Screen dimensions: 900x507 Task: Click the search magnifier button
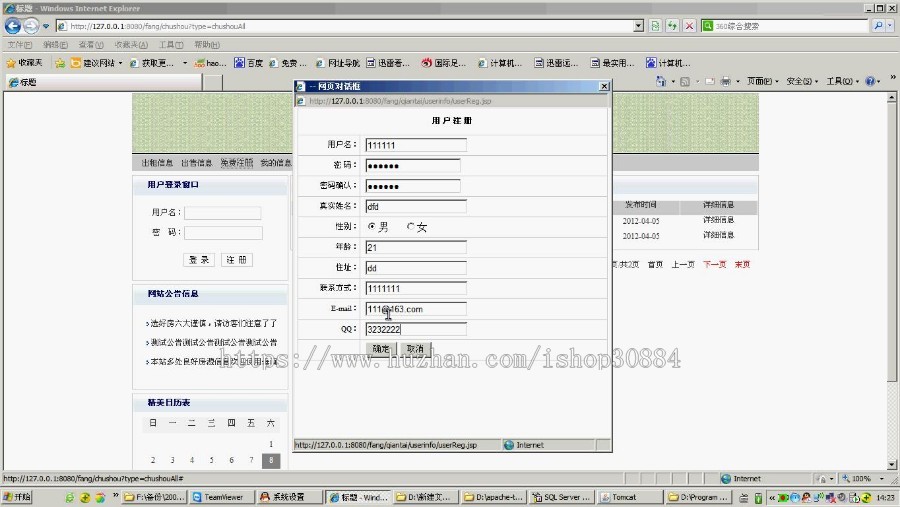(x=878, y=26)
